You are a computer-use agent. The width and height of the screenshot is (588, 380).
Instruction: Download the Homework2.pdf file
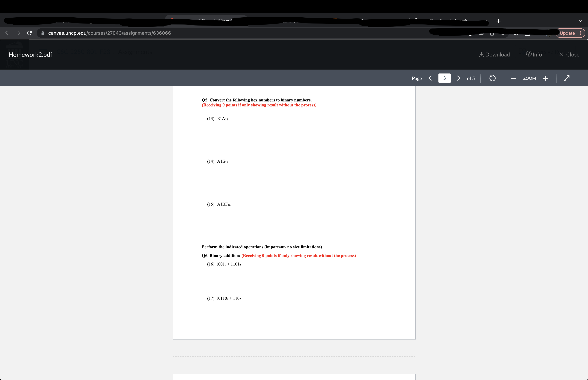494,55
